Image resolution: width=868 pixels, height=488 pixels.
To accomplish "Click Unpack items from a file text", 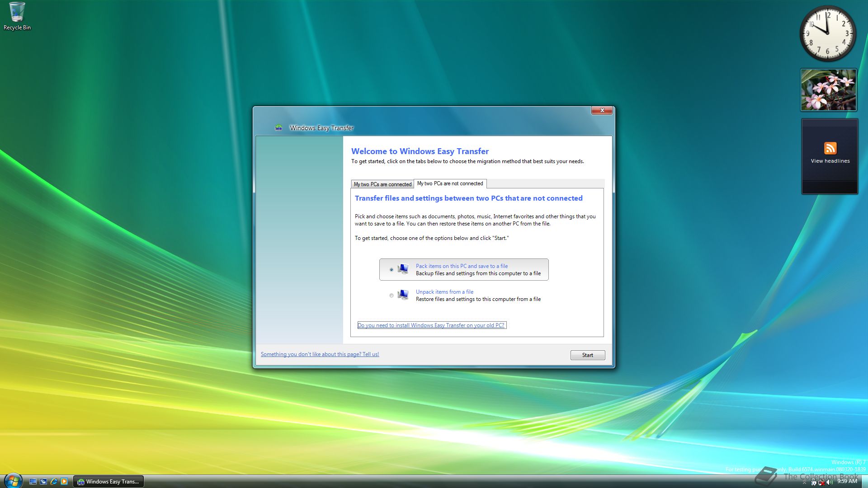I will pyautogui.click(x=444, y=292).
